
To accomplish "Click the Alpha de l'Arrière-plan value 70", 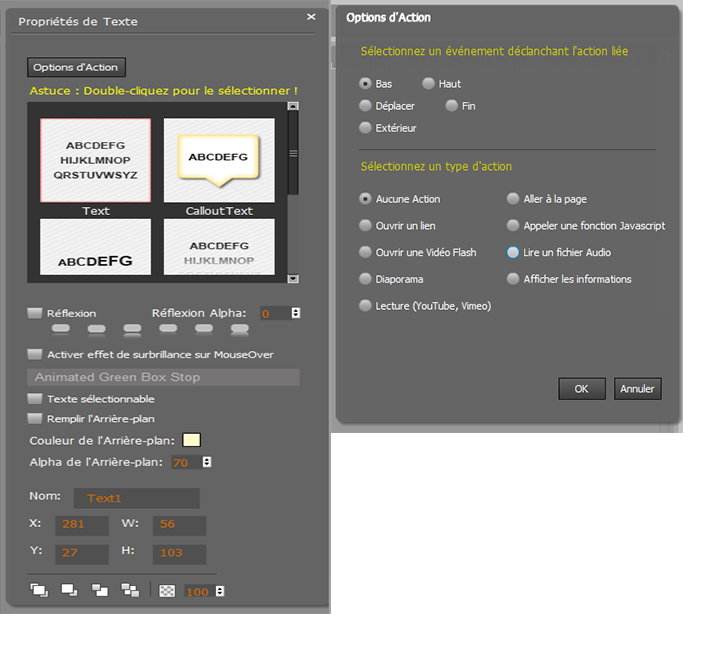I will coord(187,462).
